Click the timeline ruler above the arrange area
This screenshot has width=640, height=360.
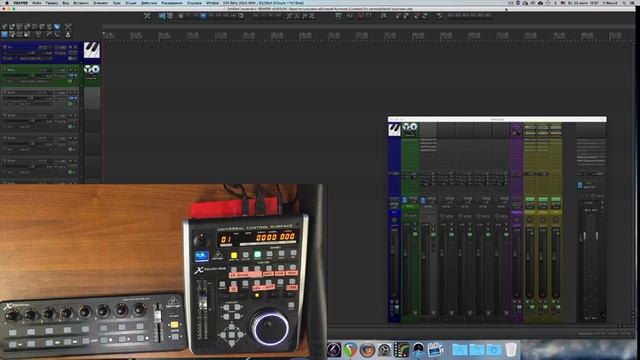(x=367, y=36)
